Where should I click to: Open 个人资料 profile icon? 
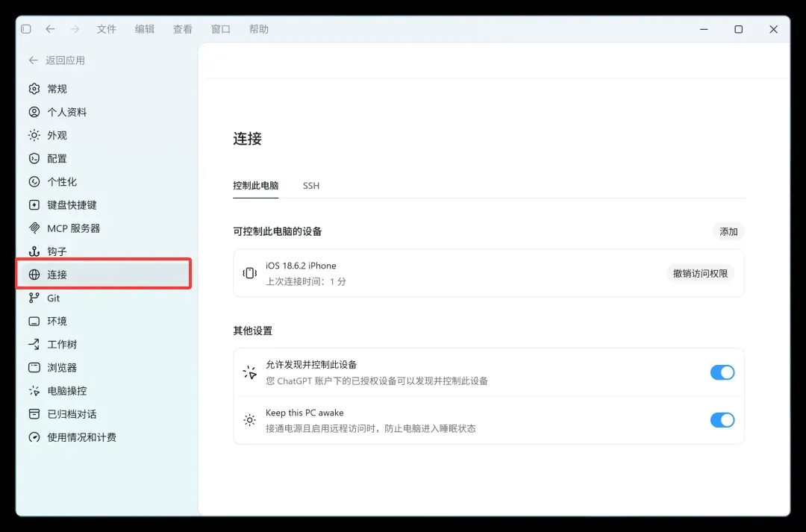click(34, 112)
